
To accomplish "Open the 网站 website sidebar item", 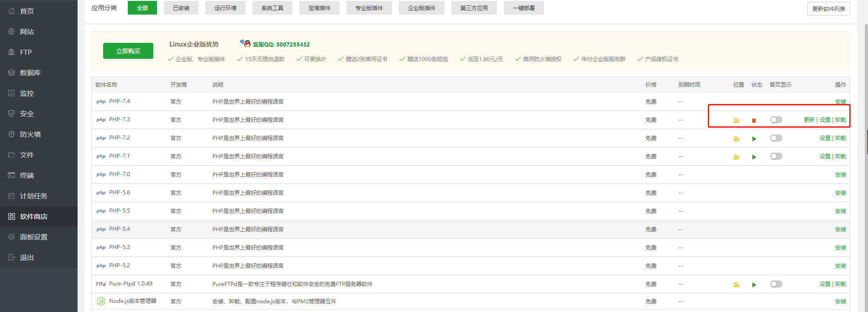I will pyautogui.click(x=39, y=31).
